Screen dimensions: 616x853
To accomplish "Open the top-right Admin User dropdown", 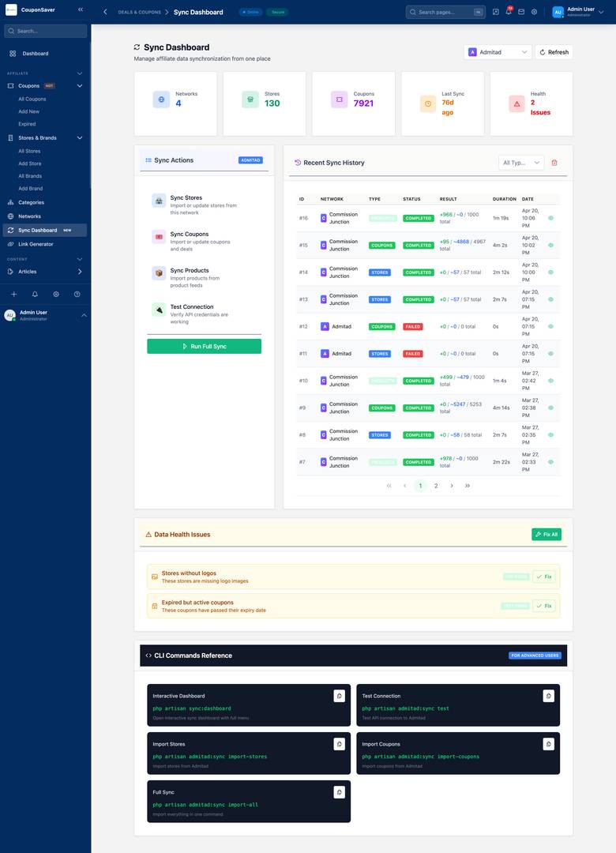I will tap(578, 11).
